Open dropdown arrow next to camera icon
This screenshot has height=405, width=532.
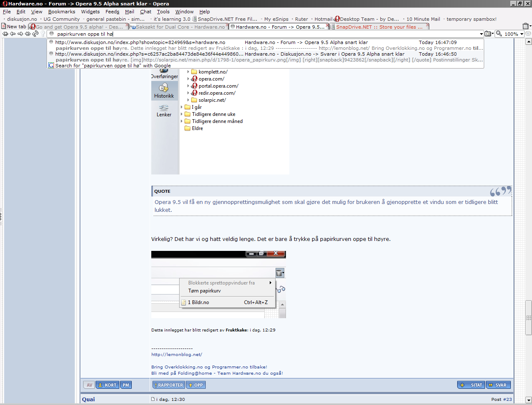[x=493, y=34]
